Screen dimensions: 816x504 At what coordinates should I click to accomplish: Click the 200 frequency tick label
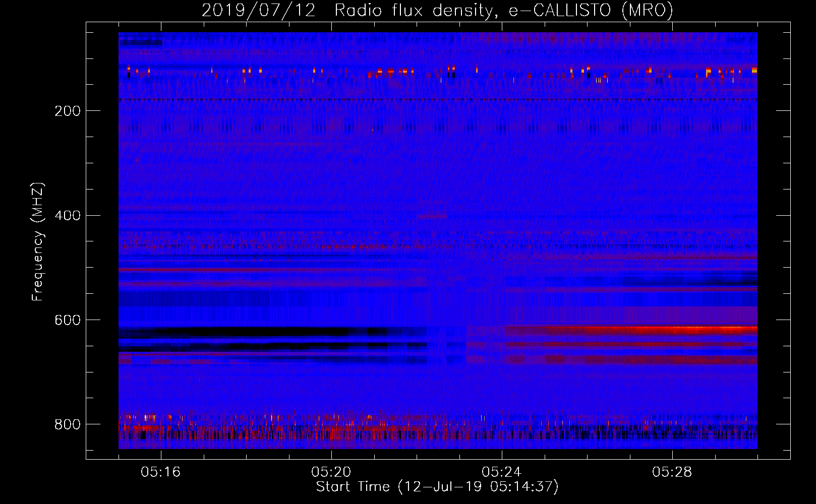pos(68,111)
